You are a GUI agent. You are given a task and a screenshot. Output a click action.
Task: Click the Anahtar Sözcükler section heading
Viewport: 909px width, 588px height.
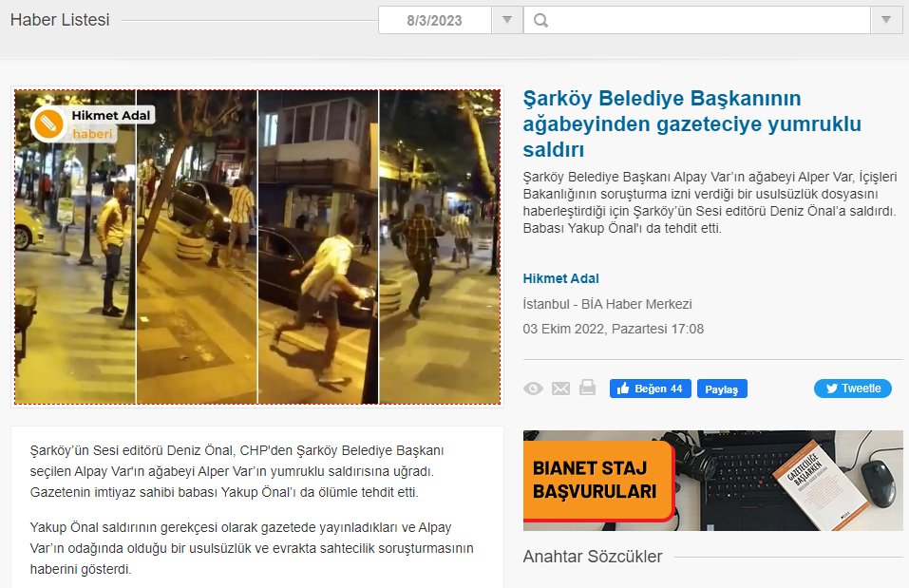592,557
